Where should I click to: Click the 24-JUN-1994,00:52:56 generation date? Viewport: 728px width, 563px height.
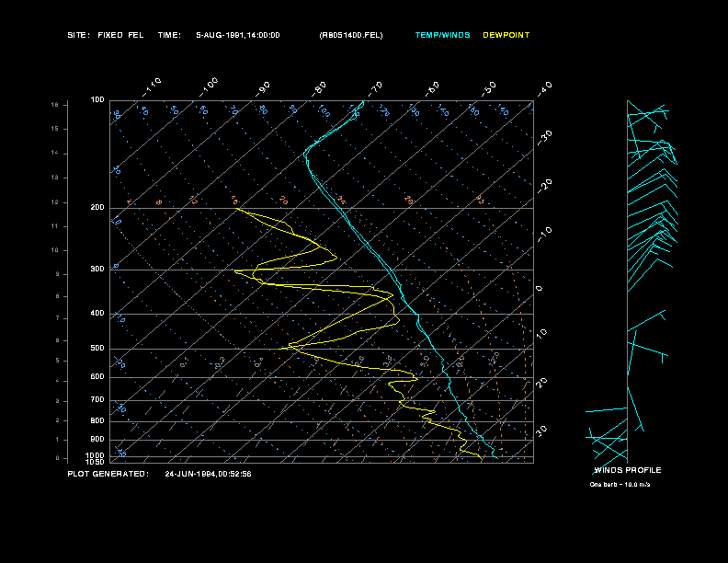(x=208, y=474)
